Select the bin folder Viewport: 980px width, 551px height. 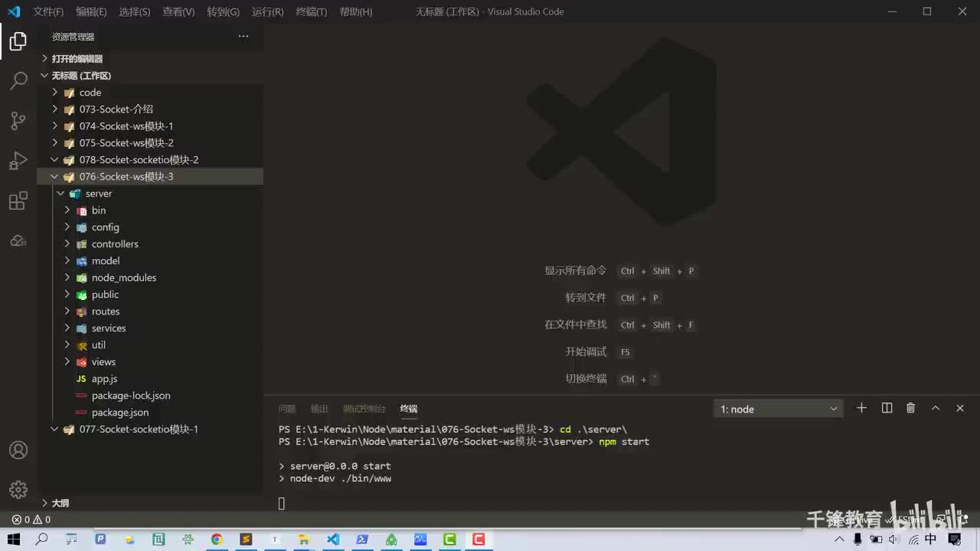pos(99,210)
